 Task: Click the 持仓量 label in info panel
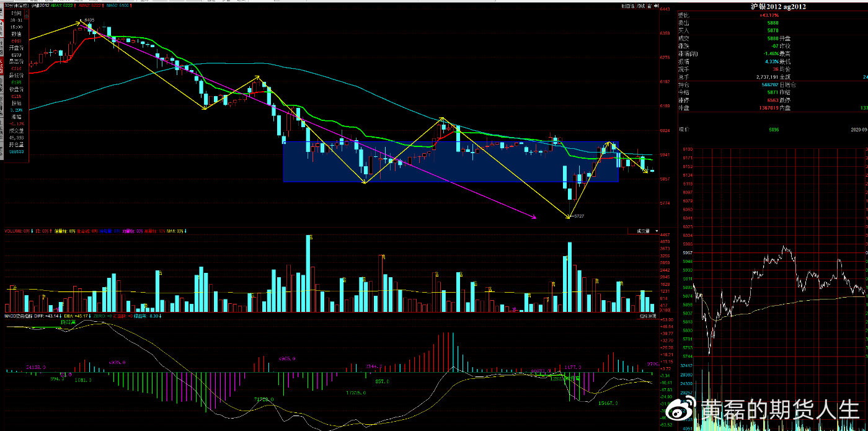(17, 144)
